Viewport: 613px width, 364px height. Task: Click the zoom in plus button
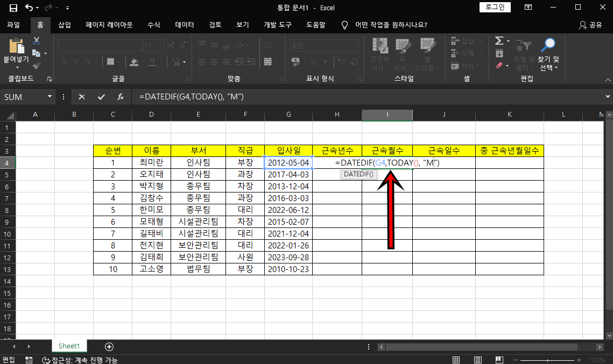click(x=579, y=360)
